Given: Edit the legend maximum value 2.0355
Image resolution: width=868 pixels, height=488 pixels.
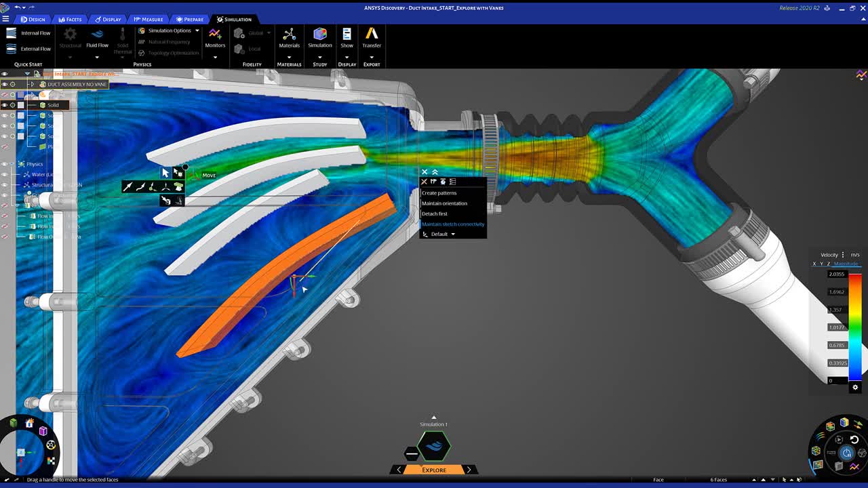Looking at the screenshot, I should (x=837, y=274).
